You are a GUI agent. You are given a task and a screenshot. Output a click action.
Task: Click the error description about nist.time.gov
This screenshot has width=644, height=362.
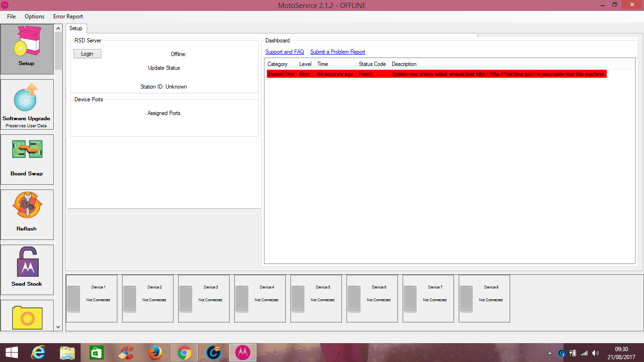click(x=498, y=74)
